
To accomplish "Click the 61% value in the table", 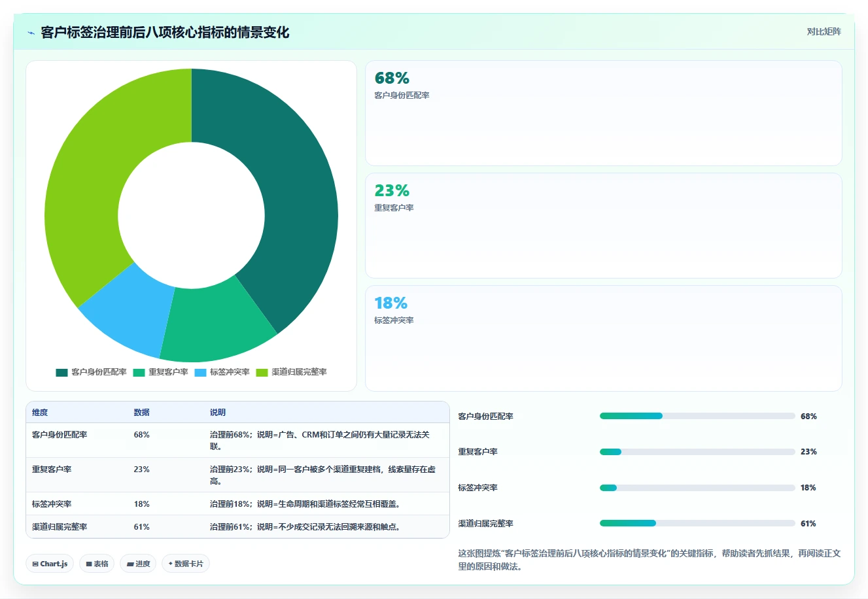I will coord(141,527).
